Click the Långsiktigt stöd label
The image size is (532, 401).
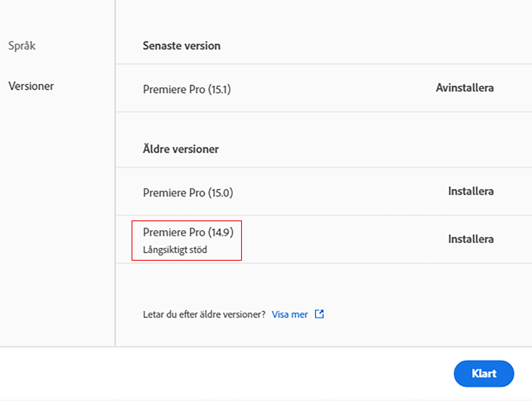[x=175, y=250]
